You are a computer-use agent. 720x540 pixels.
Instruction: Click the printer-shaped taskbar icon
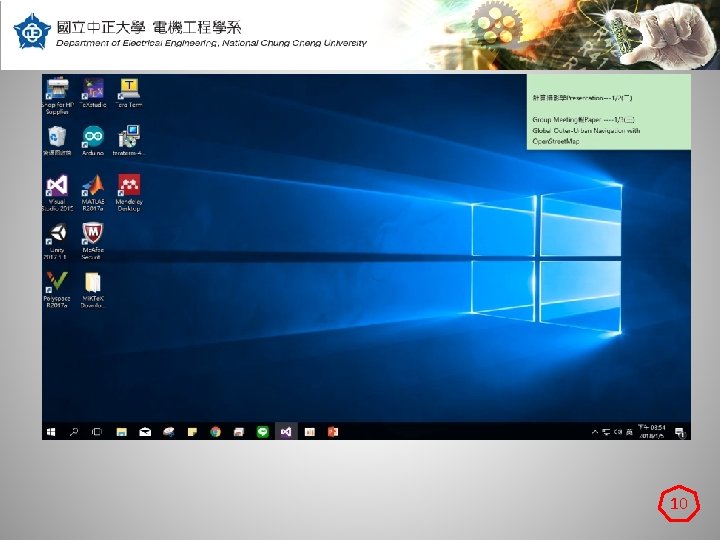pos(239,432)
